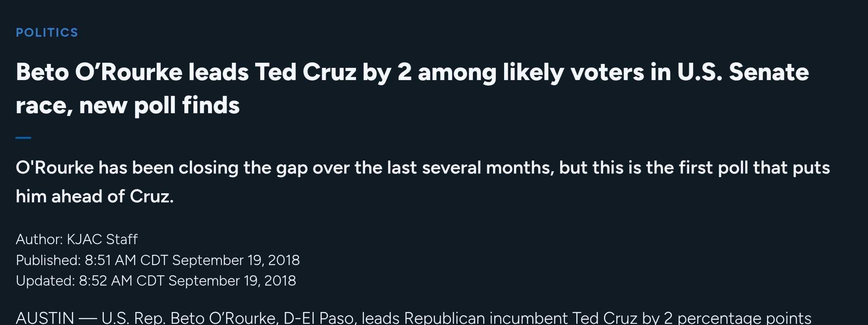Image resolution: width=868 pixels, height=325 pixels.
Task: Click 'likely voters' in the headline
Action: point(574,73)
